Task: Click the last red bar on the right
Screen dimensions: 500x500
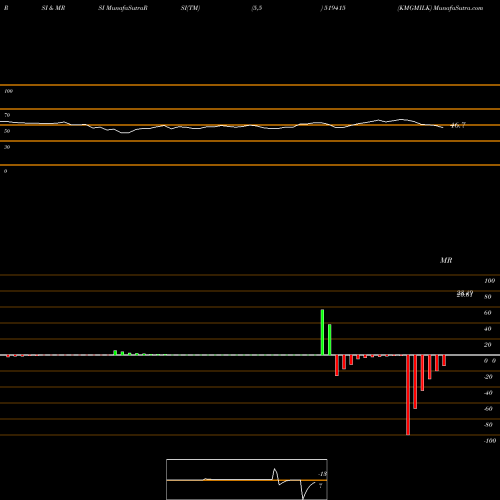Action: click(444, 361)
